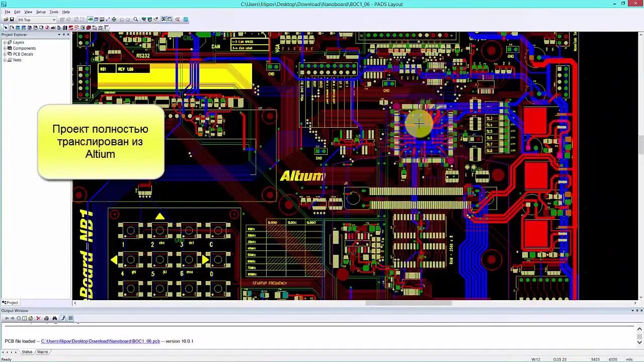
Task: Click the Save floppy disk icon
Action: pos(12,20)
